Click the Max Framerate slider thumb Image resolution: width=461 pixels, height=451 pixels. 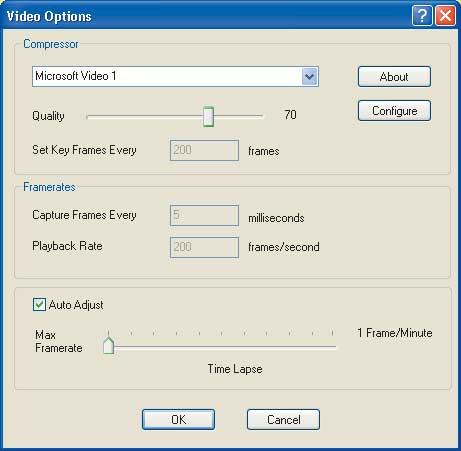tap(109, 345)
